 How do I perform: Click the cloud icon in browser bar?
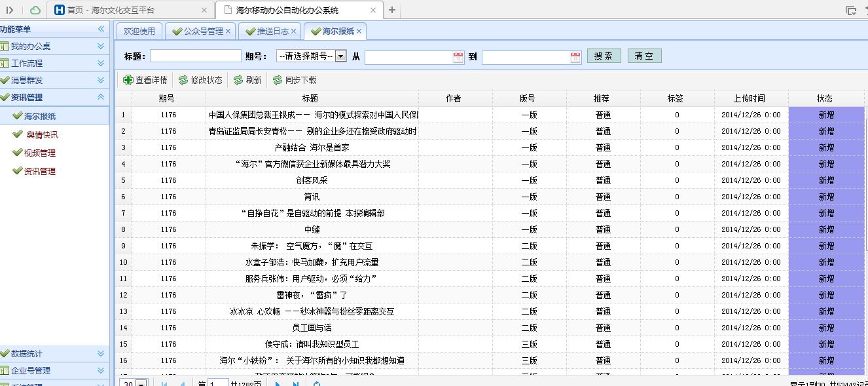pyautogui.click(x=35, y=10)
